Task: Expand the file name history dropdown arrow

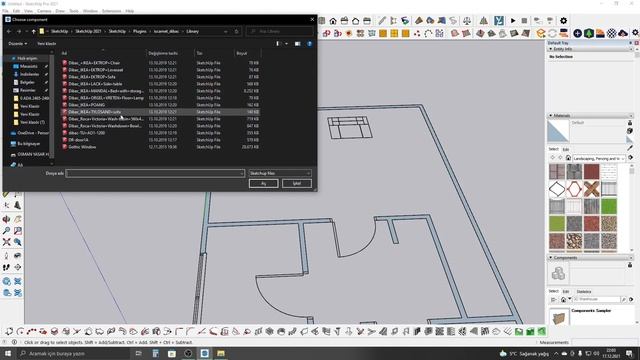Action: coord(242,173)
